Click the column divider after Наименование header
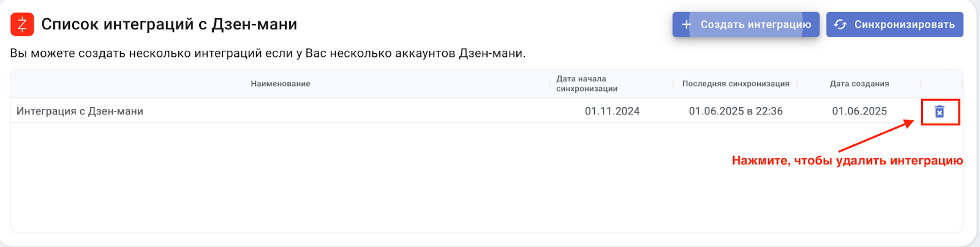Screen dimensions: 980x247 (x=550, y=84)
